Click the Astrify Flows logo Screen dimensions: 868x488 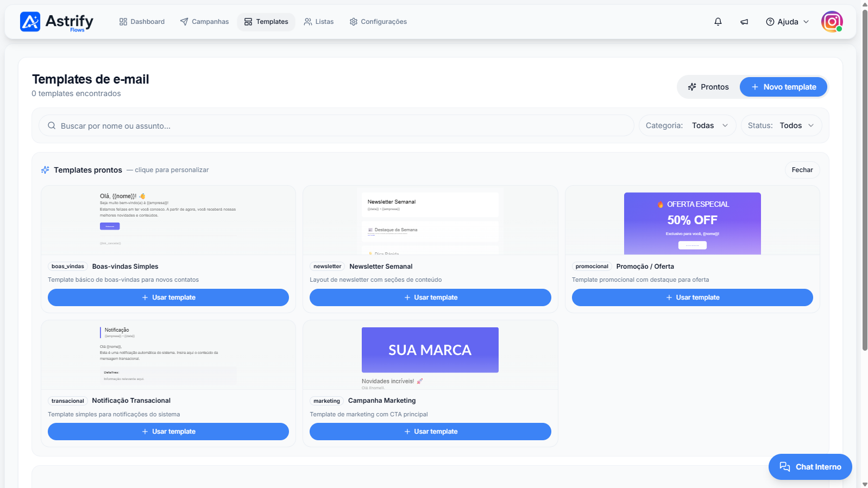coord(56,22)
